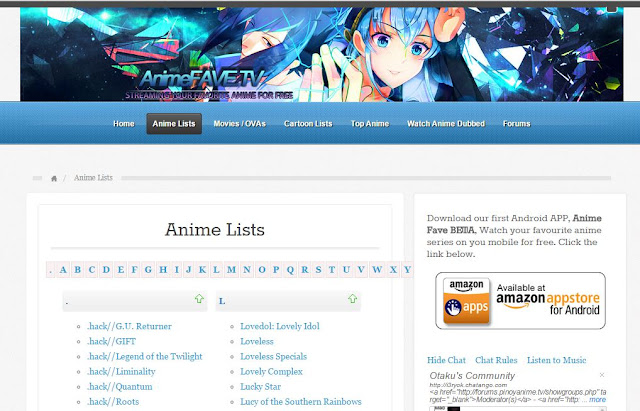Viewport: 640px width, 411px height.
Task: Open the Amazon Appstore for Android badge
Action: 520,301
